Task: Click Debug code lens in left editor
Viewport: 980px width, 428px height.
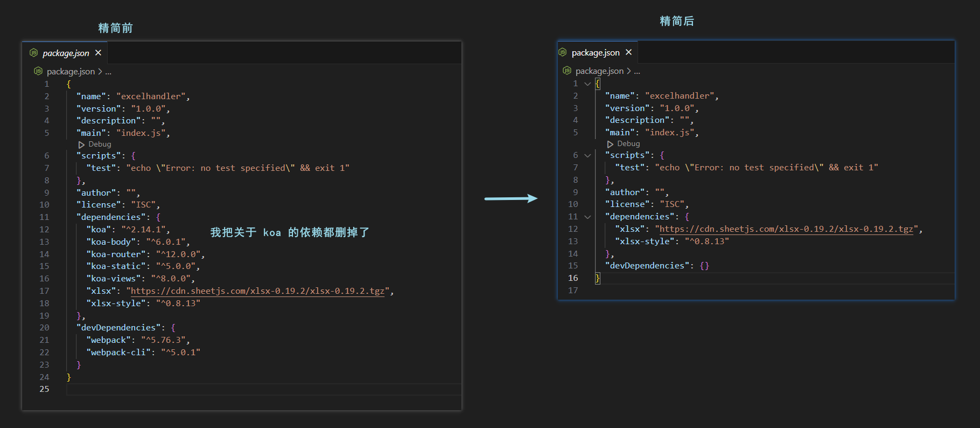Action: (x=100, y=144)
